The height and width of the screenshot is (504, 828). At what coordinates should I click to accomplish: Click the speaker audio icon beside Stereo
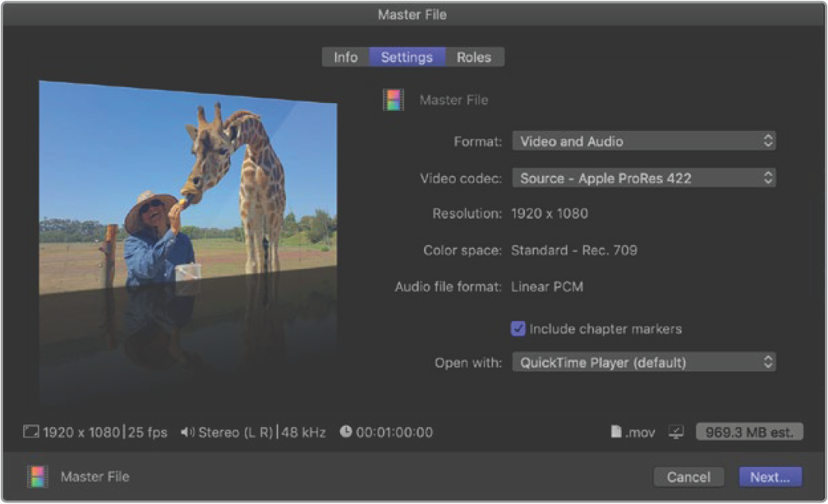187,433
